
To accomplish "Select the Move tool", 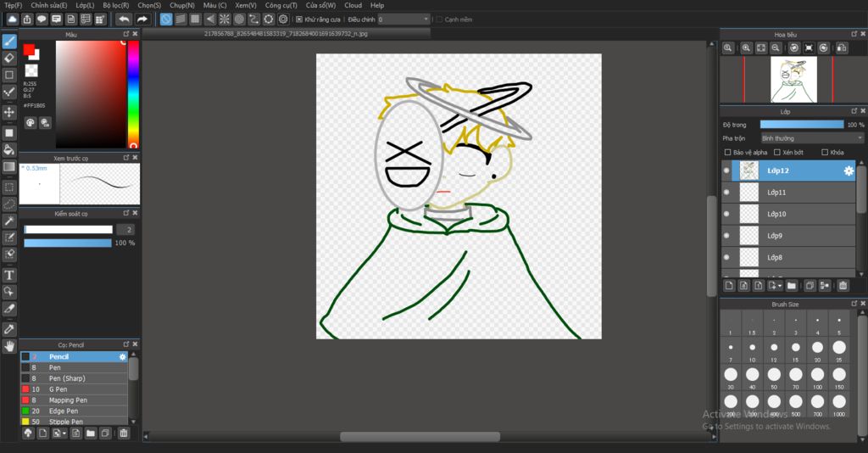I will point(9,112).
